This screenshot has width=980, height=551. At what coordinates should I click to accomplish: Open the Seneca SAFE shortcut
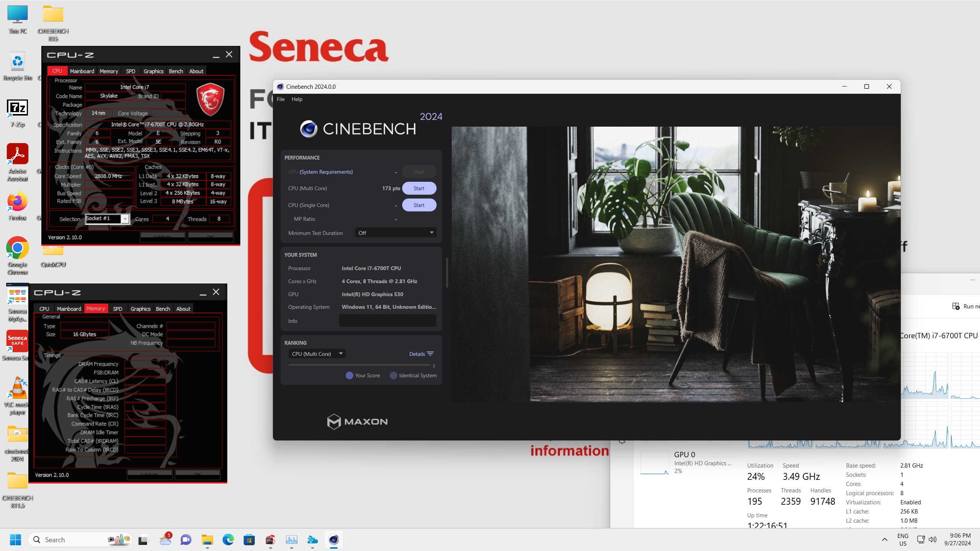[18, 345]
